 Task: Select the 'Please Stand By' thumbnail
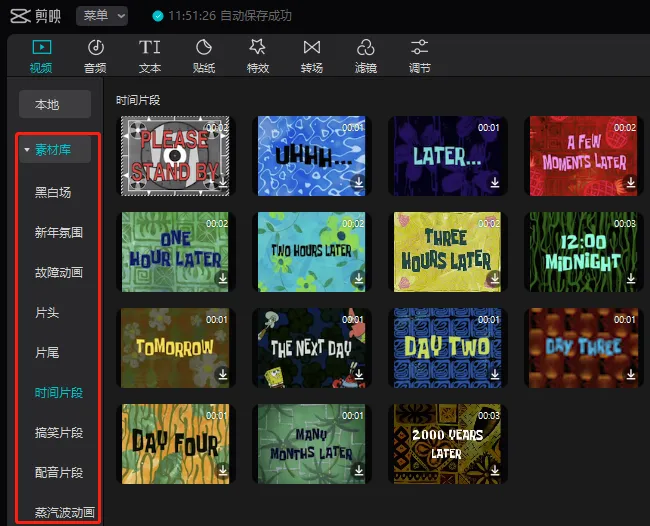174,155
